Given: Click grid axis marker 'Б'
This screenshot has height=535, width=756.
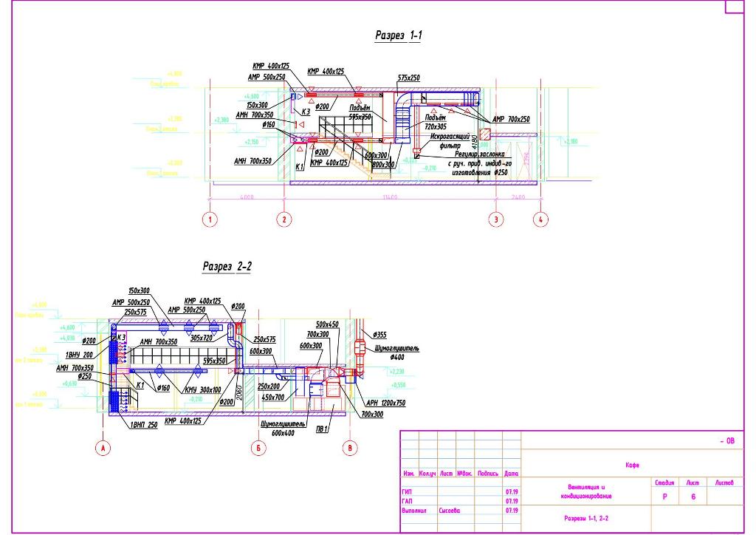Looking at the screenshot, I should pyautogui.click(x=258, y=448).
